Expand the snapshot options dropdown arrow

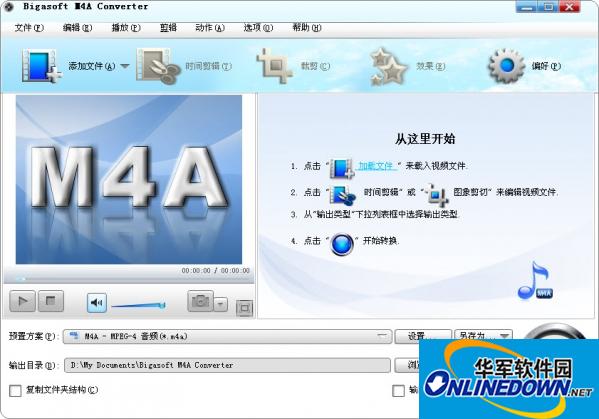click(x=220, y=304)
